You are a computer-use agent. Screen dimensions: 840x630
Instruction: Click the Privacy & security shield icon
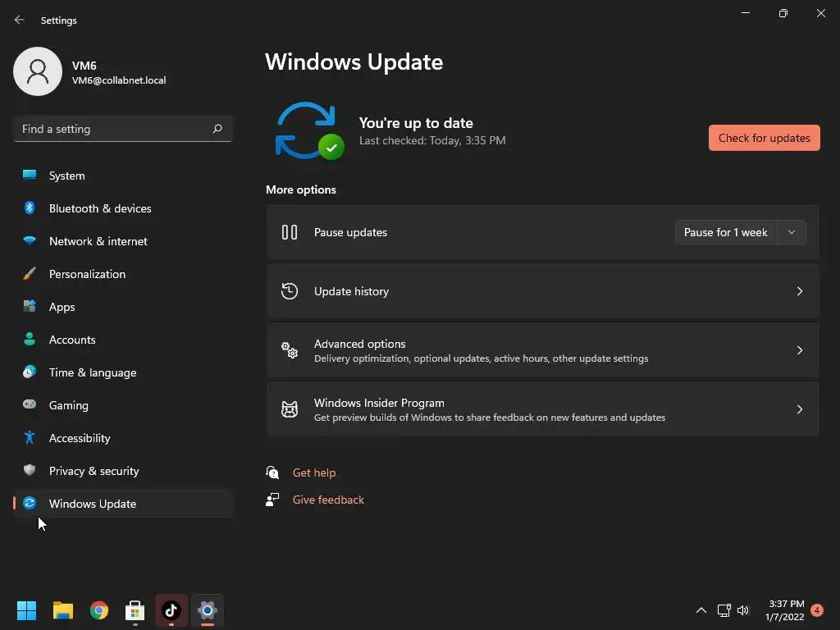(x=30, y=470)
